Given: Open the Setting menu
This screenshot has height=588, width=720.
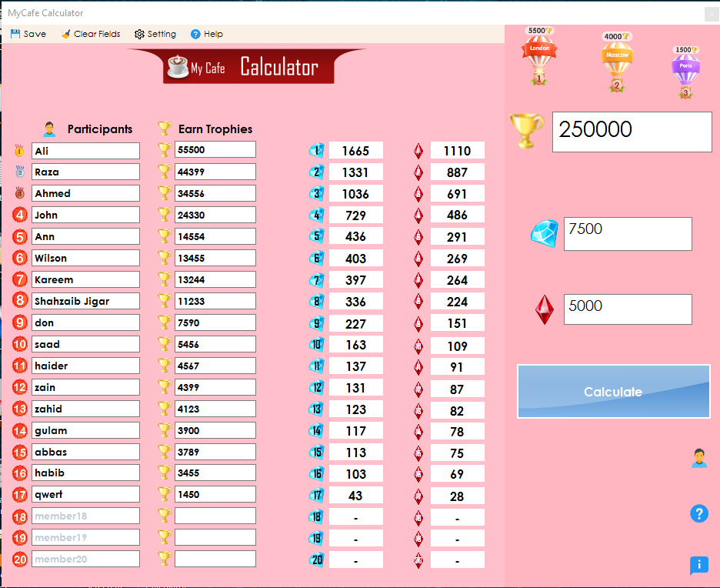Looking at the screenshot, I should (139, 34).
